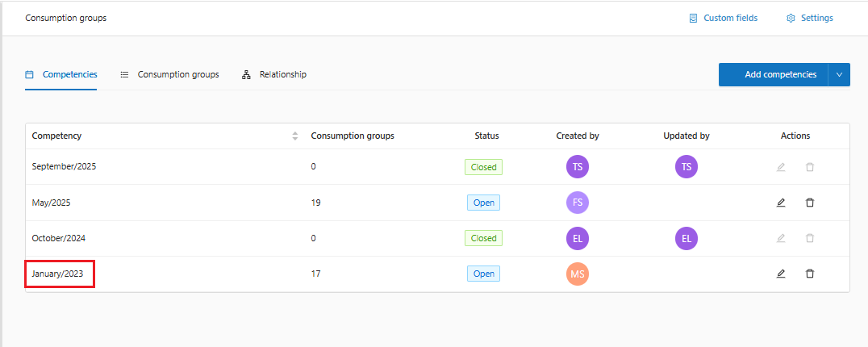Click trash icon for January/2023 row

click(810, 274)
